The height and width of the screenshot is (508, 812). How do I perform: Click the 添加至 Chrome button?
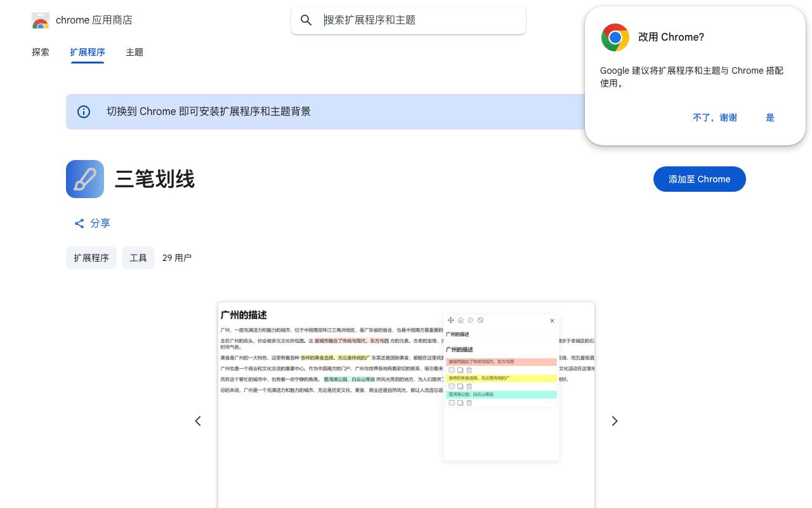(x=700, y=179)
